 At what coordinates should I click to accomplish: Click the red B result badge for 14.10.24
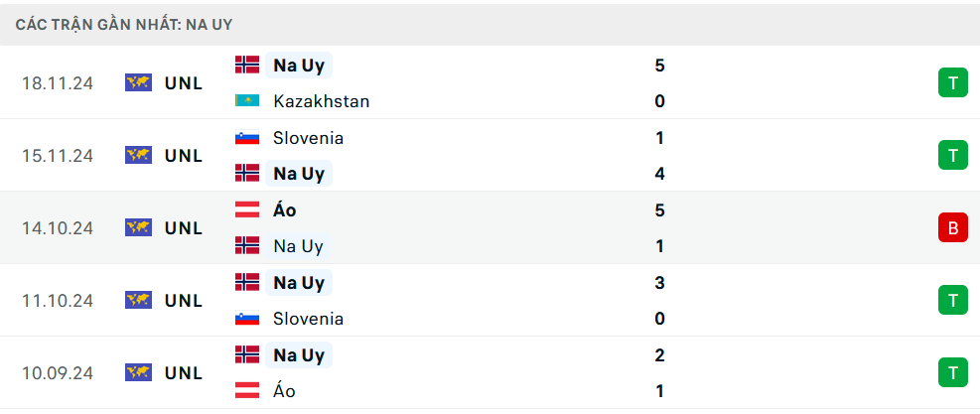(x=952, y=227)
